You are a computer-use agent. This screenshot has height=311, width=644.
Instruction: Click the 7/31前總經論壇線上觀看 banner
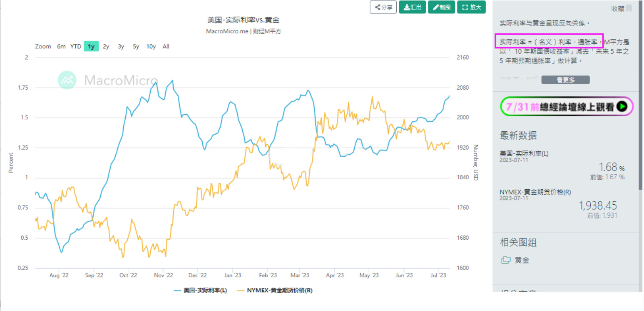567,106
